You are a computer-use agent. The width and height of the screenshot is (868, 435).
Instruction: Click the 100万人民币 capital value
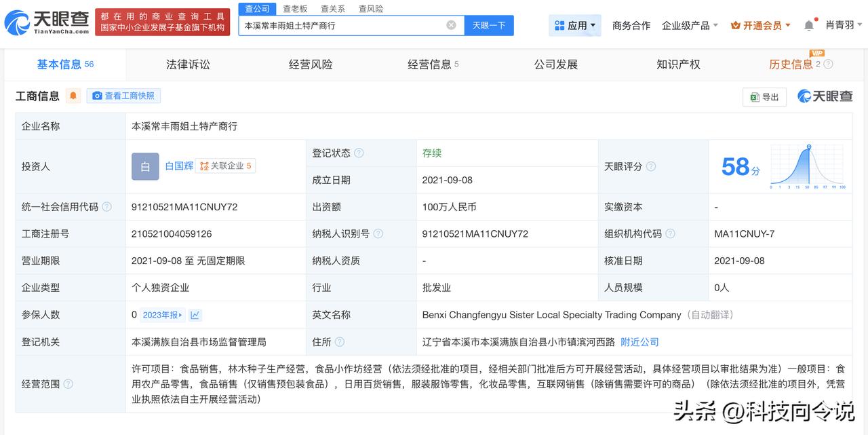coord(449,207)
